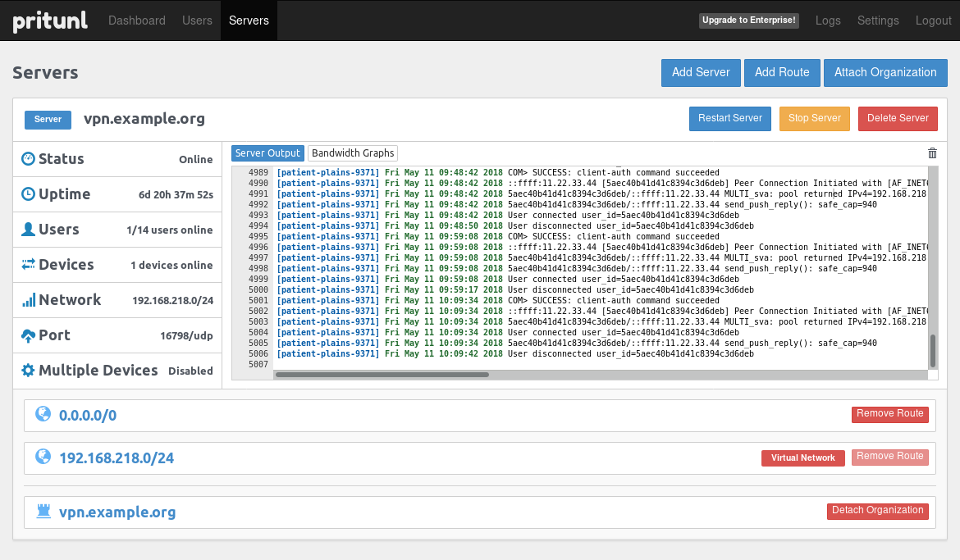Click the Servers page heading

pos(45,73)
